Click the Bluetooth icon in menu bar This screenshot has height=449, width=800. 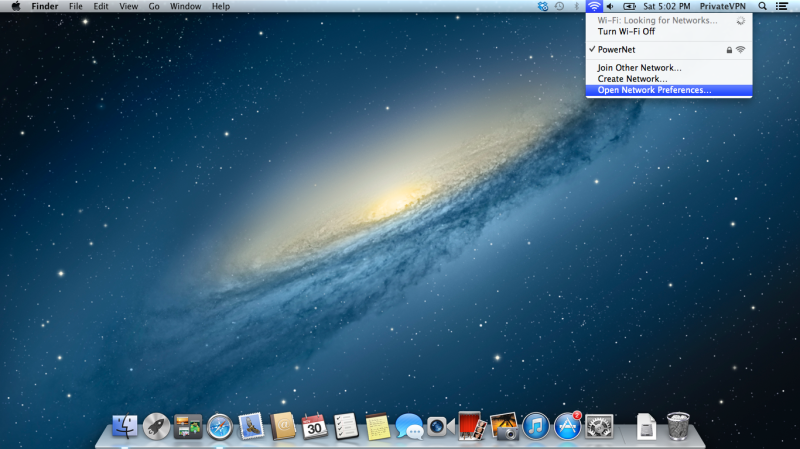pyautogui.click(x=576, y=6)
